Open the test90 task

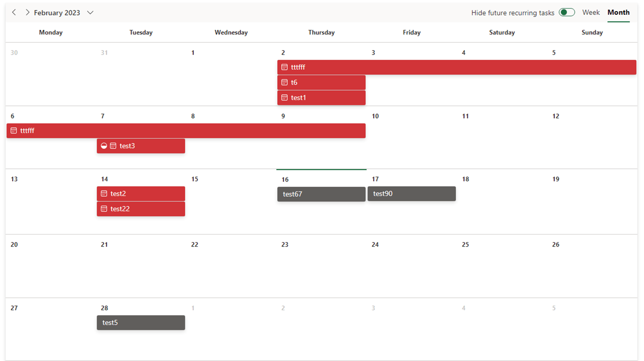[411, 194]
